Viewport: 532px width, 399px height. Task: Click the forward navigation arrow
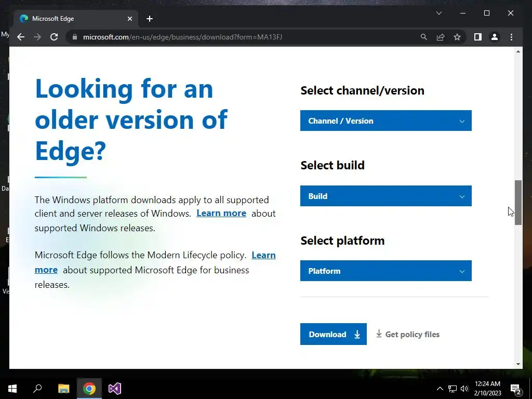click(37, 37)
